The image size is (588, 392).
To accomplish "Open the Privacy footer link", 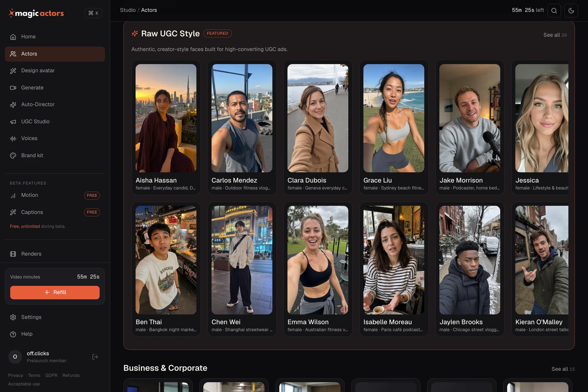I will (16, 375).
